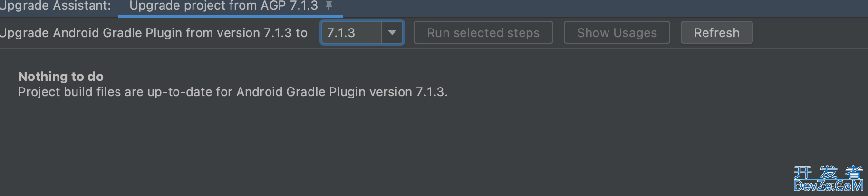Click the empty tab bar area right of the pin

pos(599,8)
